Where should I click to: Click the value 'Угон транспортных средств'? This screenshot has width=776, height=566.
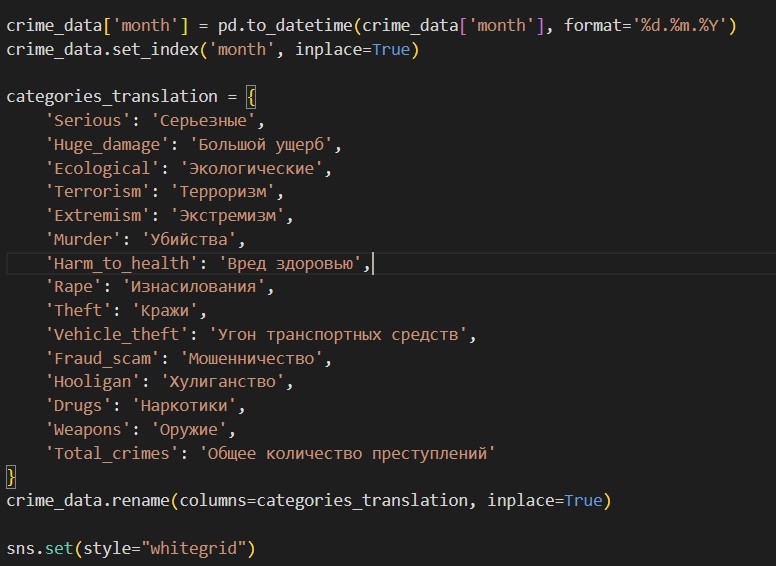click(339, 335)
